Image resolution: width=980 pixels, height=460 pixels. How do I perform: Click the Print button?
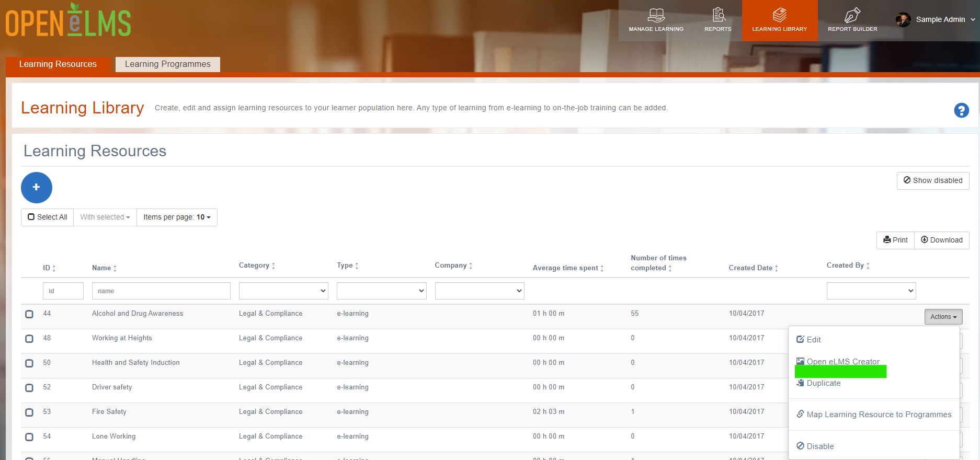click(x=895, y=240)
